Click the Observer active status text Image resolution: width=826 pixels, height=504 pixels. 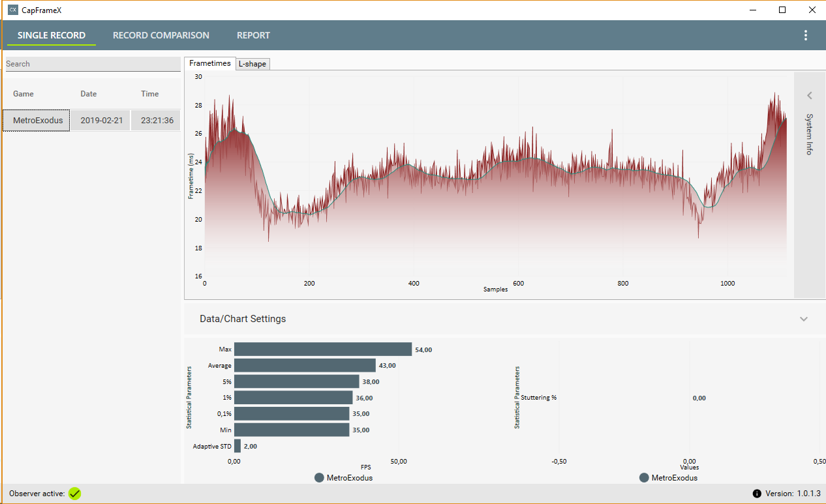pyautogui.click(x=37, y=494)
